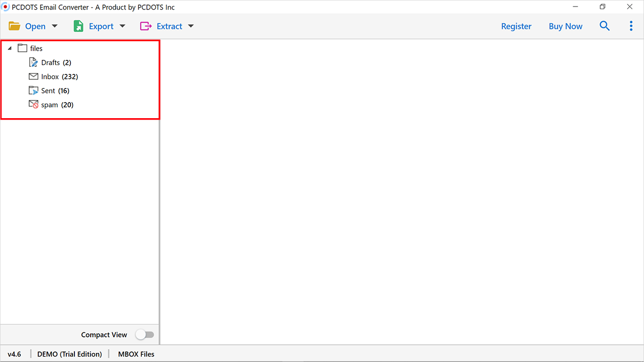Expand the Export dropdown arrow
644x362 pixels.
point(123,26)
